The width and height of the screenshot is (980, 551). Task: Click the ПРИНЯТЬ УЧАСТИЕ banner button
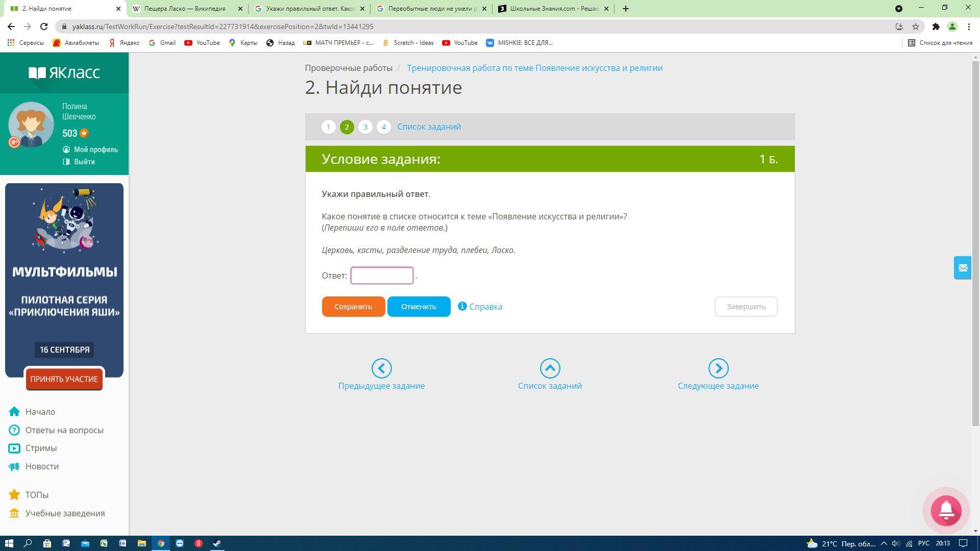64,379
